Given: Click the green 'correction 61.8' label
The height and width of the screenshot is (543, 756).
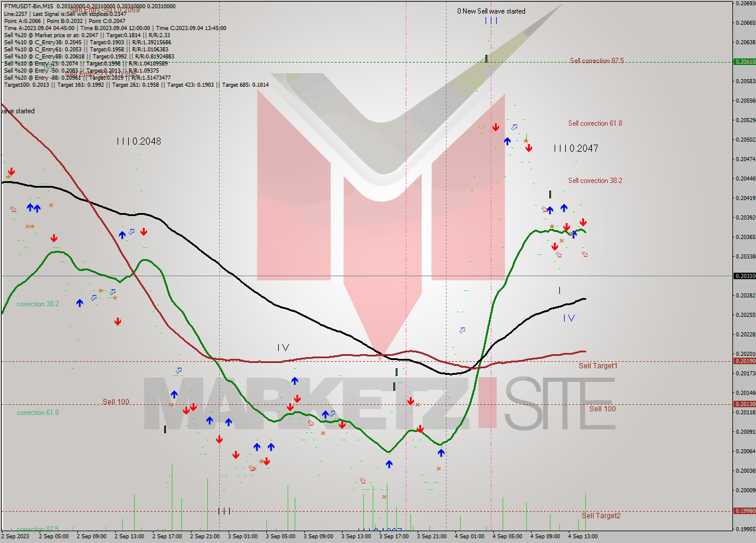Looking at the screenshot, I should (x=38, y=413).
